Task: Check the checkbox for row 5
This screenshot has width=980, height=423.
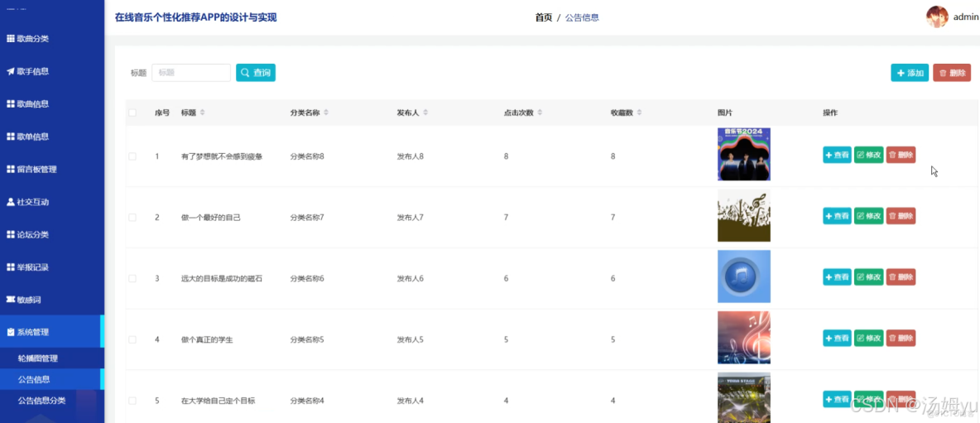Action: [x=132, y=401]
